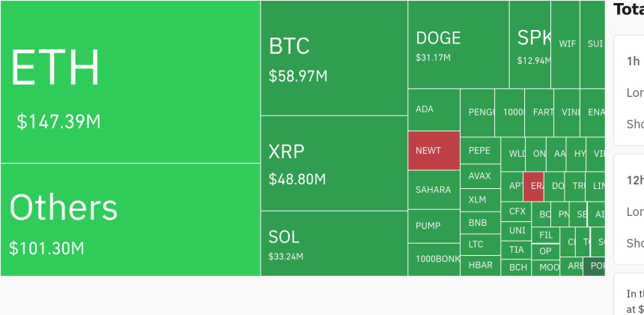The height and width of the screenshot is (315, 644).
Task: Click the ETH liquidation tile
Action: (130, 82)
